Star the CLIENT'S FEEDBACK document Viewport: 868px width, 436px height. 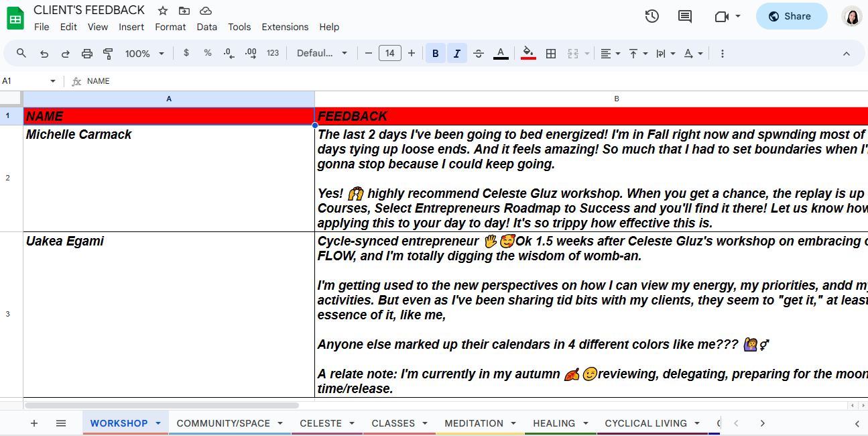tap(163, 10)
